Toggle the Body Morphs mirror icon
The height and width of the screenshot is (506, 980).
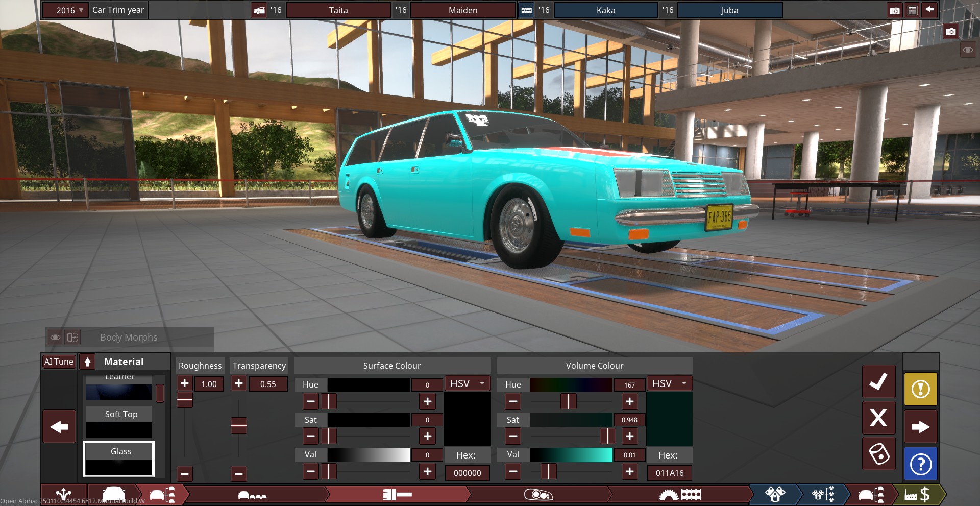tap(72, 338)
